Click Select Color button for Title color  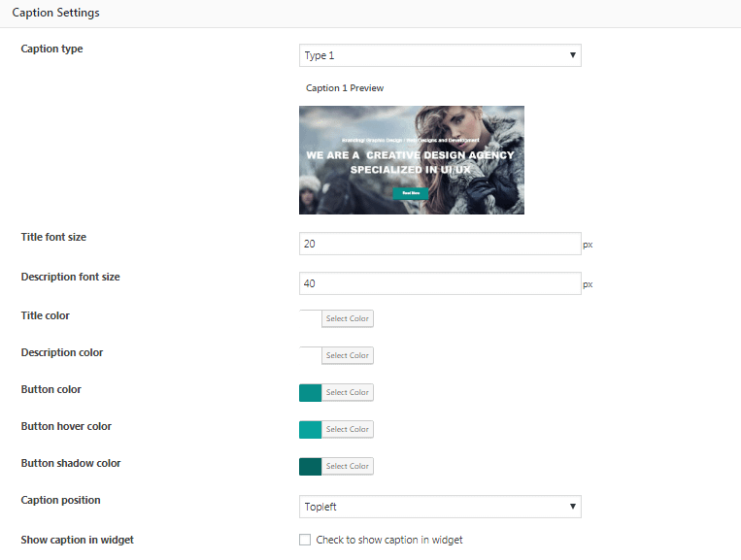point(348,318)
